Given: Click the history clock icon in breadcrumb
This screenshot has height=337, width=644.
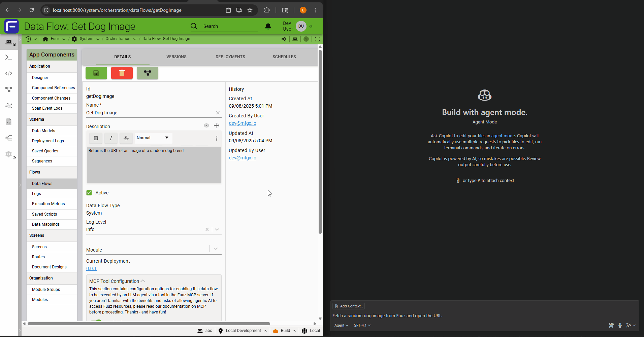Looking at the screenshot, I should [x=28, y=39].
